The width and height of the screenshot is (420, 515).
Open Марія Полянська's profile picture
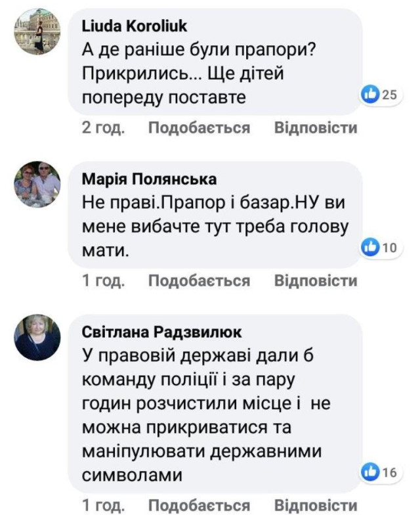37,184
